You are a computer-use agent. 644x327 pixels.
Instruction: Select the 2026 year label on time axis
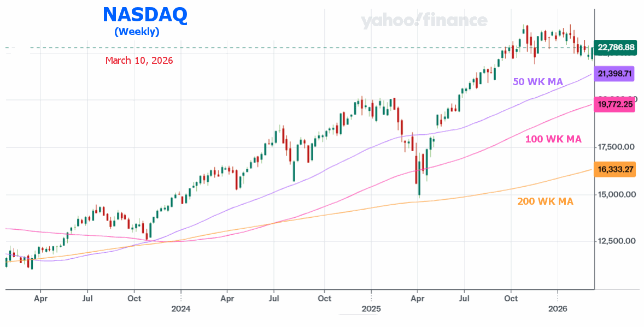(558, 310)
